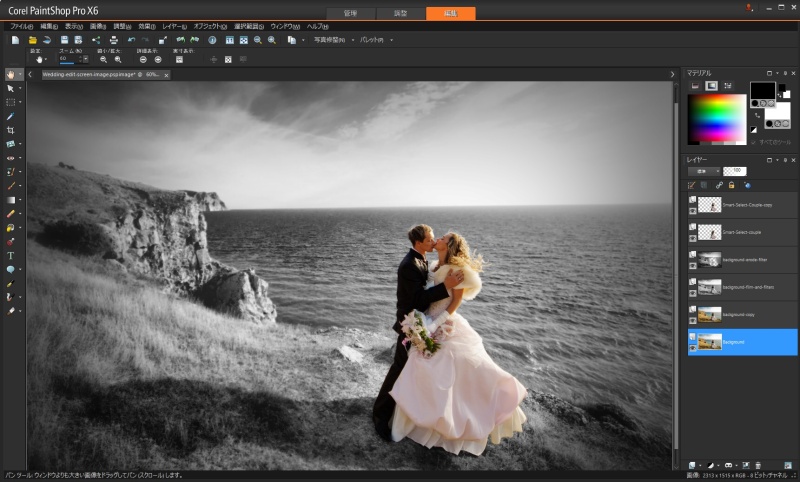Select the Red Eye tool
Image resolution: width=800 pixels, height=482 pixels.
click(x=10, y=158)
